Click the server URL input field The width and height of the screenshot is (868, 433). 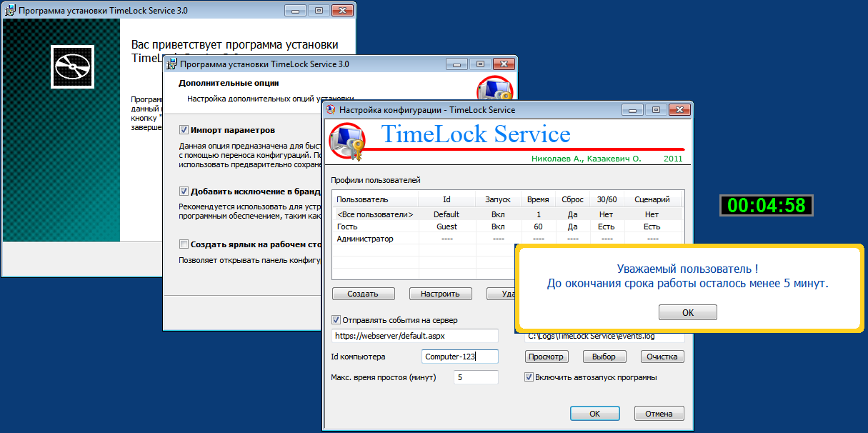(415, 335)
